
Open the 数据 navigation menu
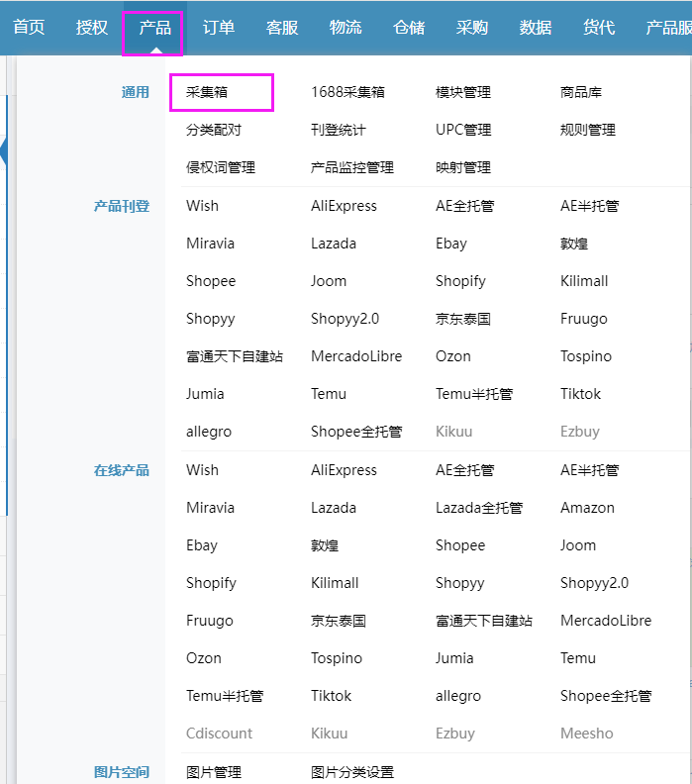pyautogui.click(x=536, y=27)
